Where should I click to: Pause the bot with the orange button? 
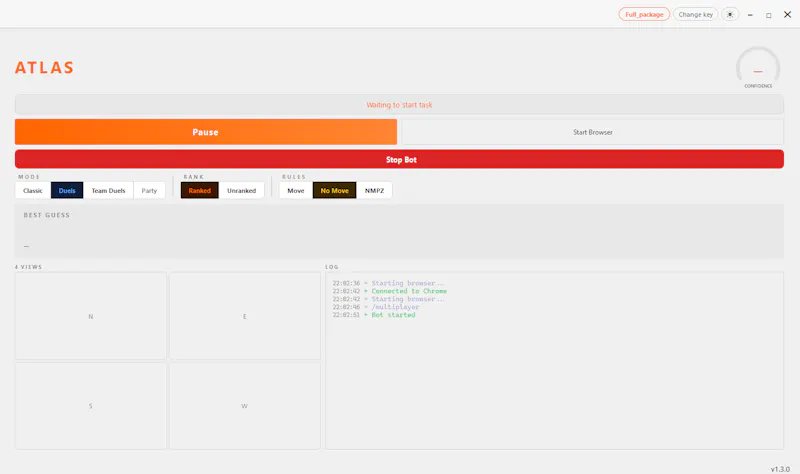tap(206, 132)
